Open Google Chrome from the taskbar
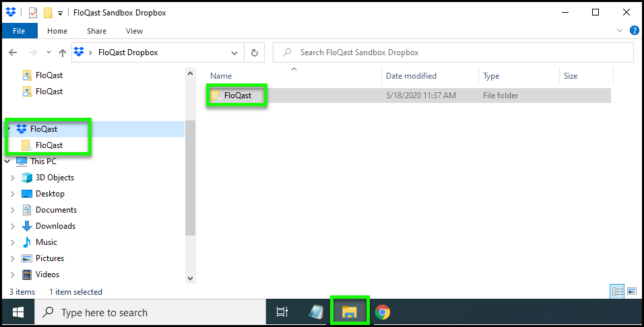The width and height of the screenshot is (644, 327). tap(383, 312)
